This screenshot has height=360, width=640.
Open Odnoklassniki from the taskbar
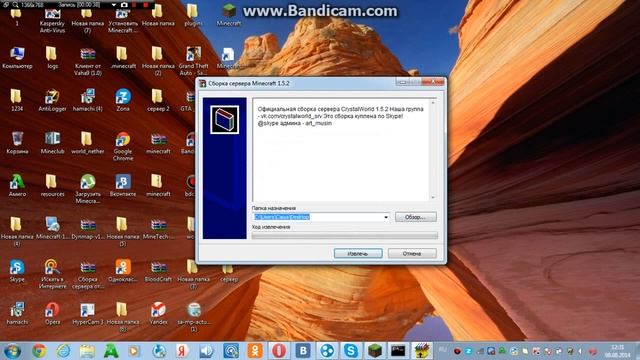(x=255, y=351)
